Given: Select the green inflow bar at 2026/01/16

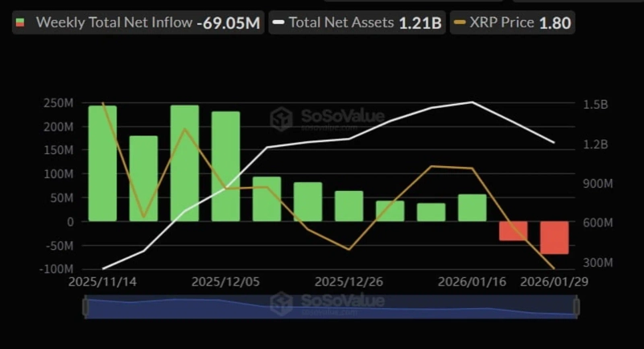Looking at the screenshot, I should point(473,207).
